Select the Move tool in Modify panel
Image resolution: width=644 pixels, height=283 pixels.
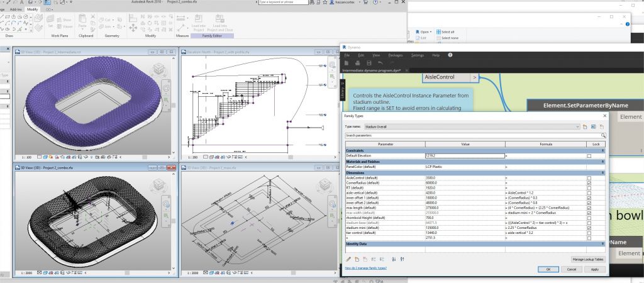tap(133, 28)
